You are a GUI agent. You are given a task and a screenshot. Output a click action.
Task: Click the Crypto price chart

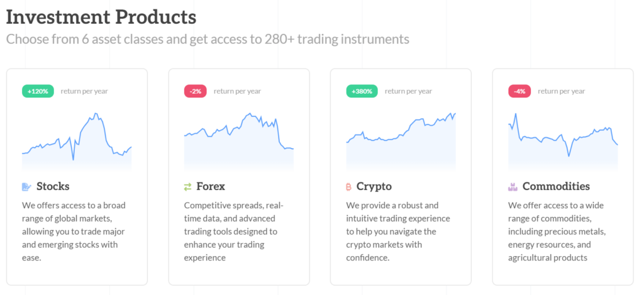pos(401,142)
